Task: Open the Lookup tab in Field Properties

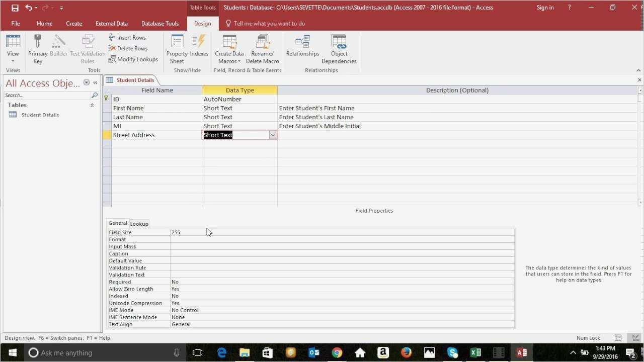Action: [x=139, y=223]
